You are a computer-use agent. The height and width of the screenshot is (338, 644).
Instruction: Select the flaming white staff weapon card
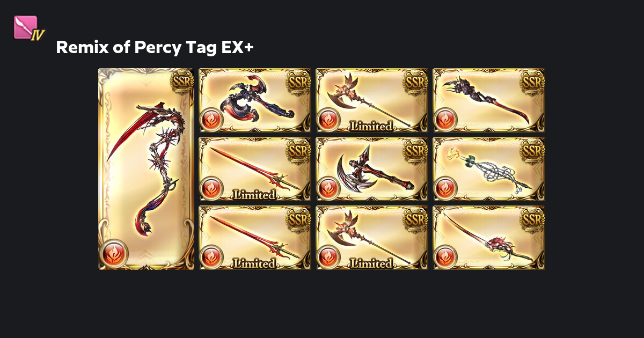tap(489, 169)
